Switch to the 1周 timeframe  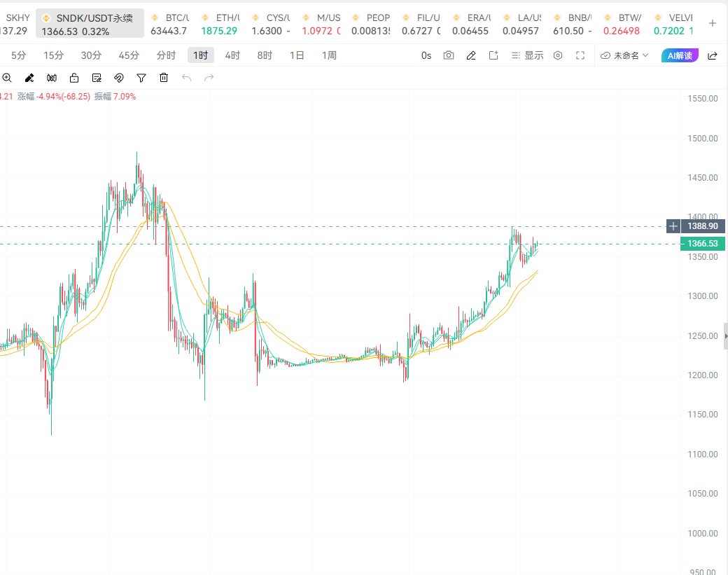click(x=329, y=55)
